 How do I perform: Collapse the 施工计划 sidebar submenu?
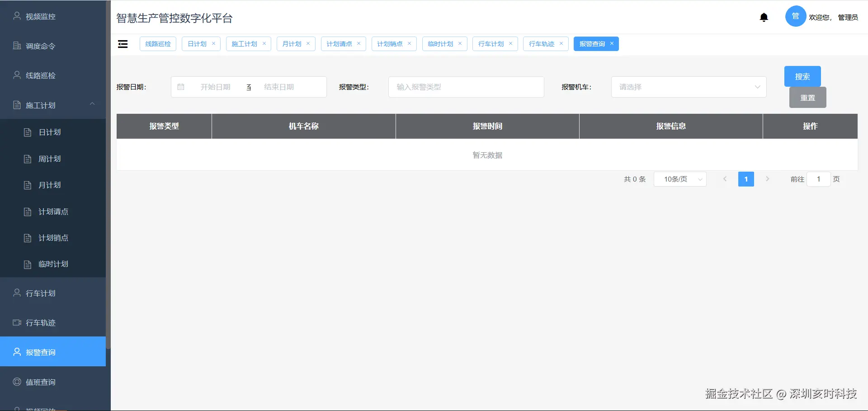point(53,105)
